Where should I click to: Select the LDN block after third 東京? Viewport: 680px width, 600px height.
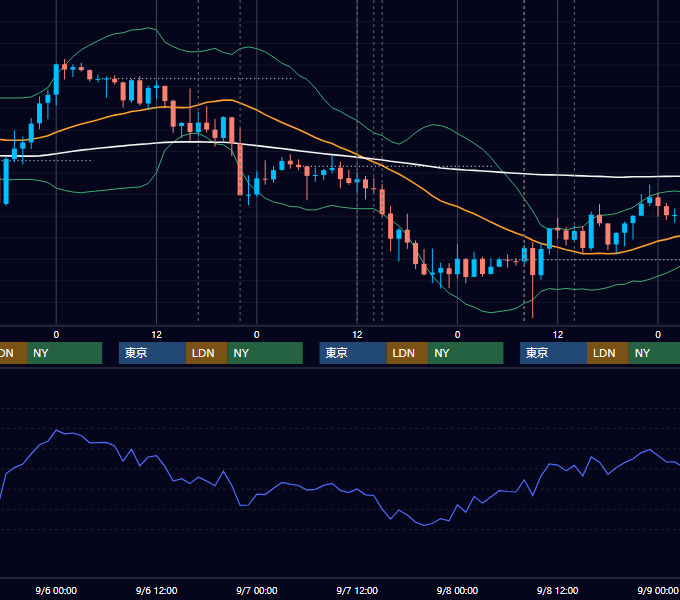[608, 353]
